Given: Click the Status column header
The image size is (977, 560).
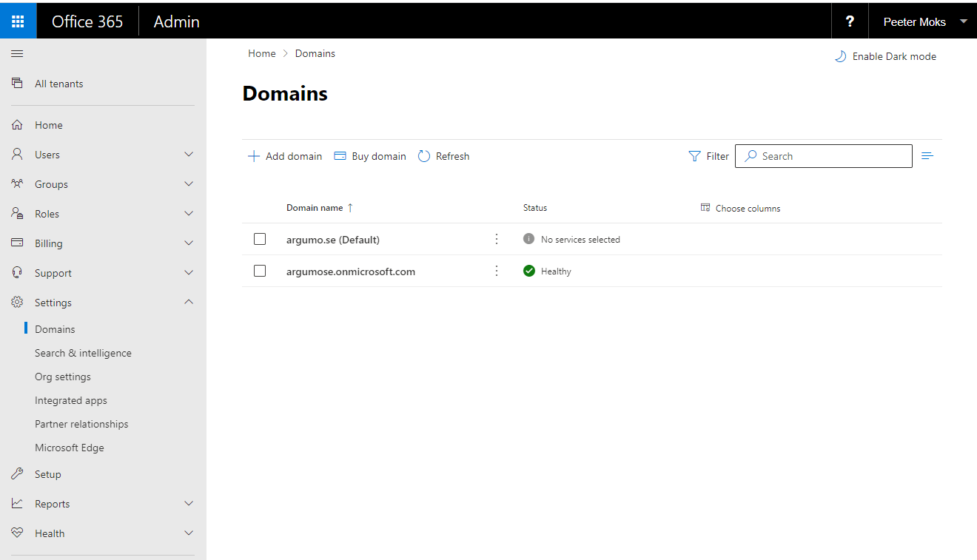Looking at the screenshot, I should click(535, 208).
